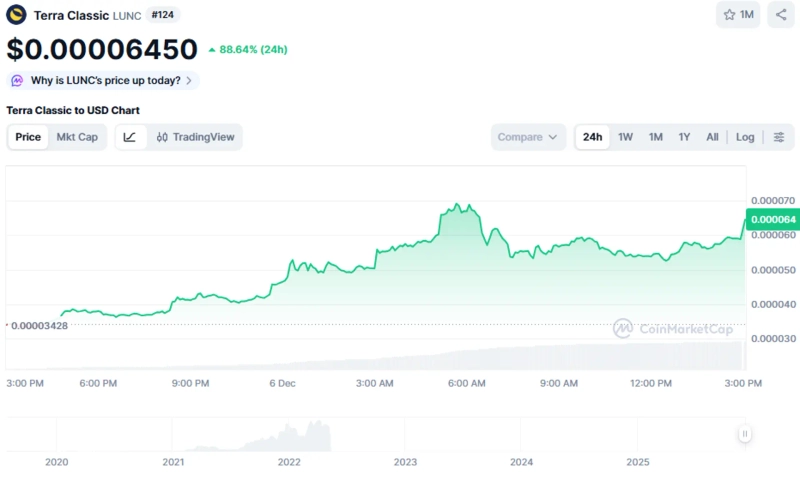Open the TradingView candlestick chart

click(x=195, y=137)
